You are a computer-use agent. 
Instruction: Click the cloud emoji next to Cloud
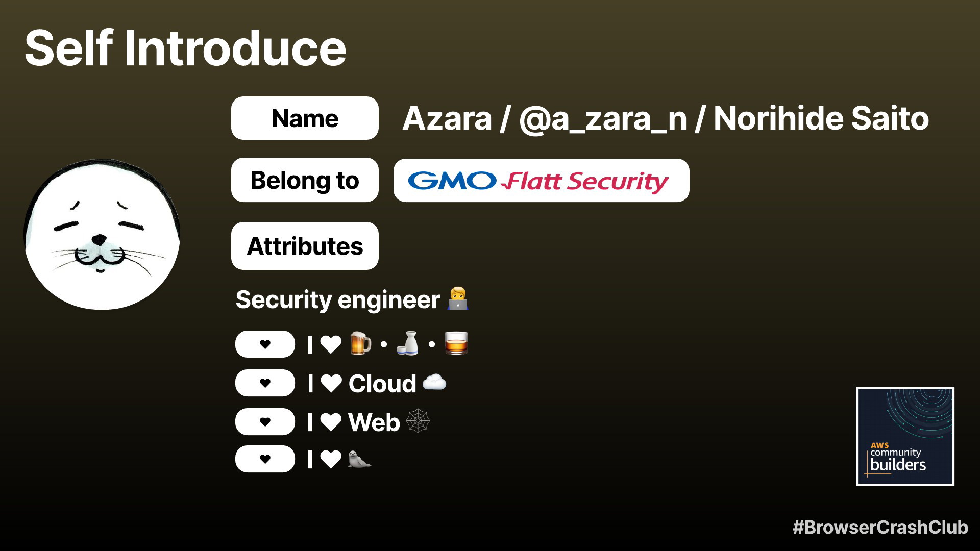(434, 382)
